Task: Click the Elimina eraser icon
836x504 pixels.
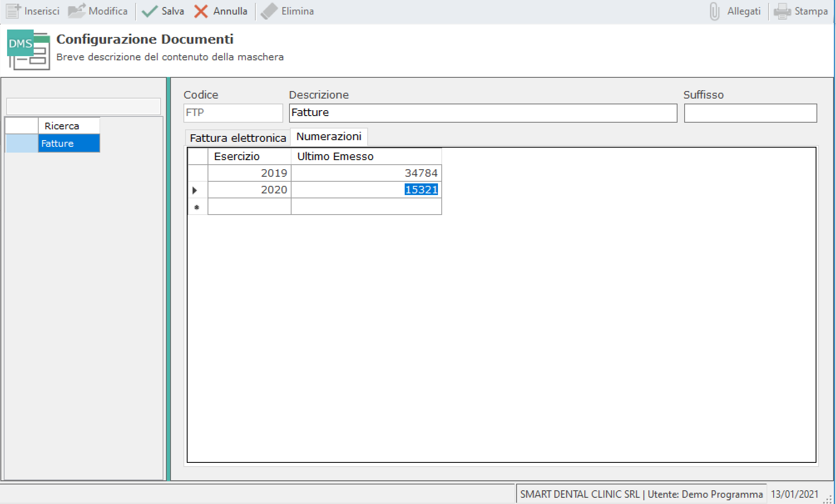Action: click(x=269, y=11)
